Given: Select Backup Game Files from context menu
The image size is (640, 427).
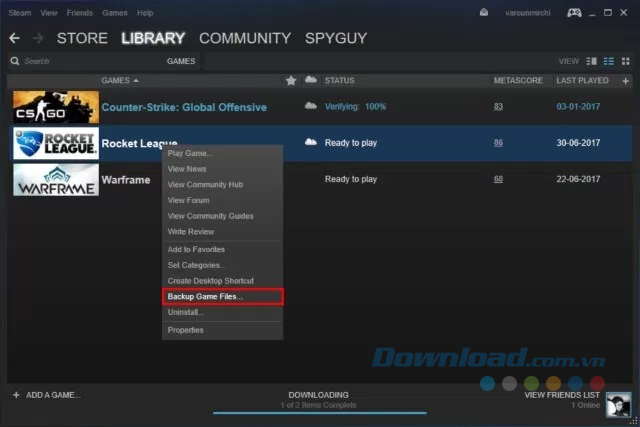Looking at the screenshot, I should 205,297.
